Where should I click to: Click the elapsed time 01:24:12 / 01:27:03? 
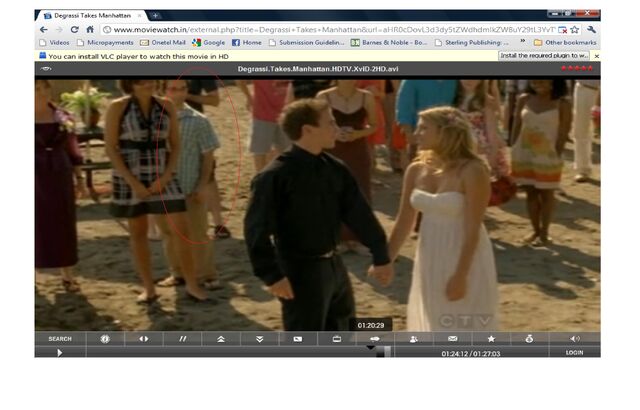click(471, 354)
